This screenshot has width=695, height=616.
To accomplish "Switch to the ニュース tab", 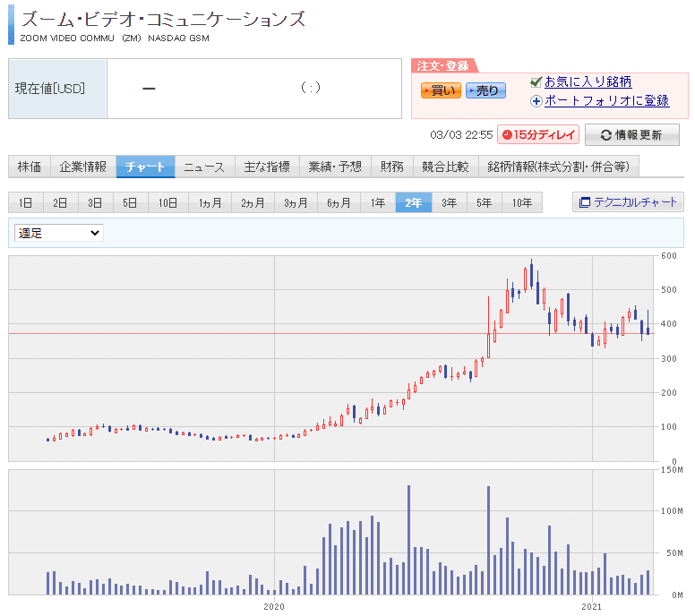I will click(205, 167).
